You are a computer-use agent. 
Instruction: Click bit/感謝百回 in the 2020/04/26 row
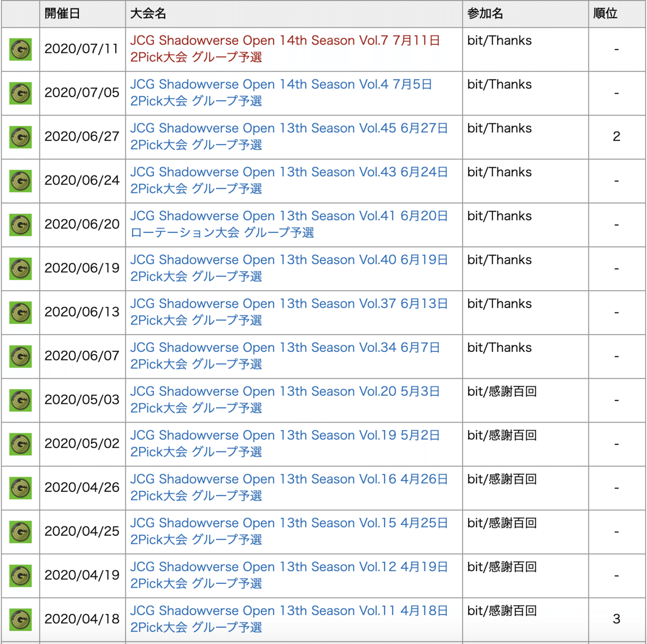click(502, 479)
